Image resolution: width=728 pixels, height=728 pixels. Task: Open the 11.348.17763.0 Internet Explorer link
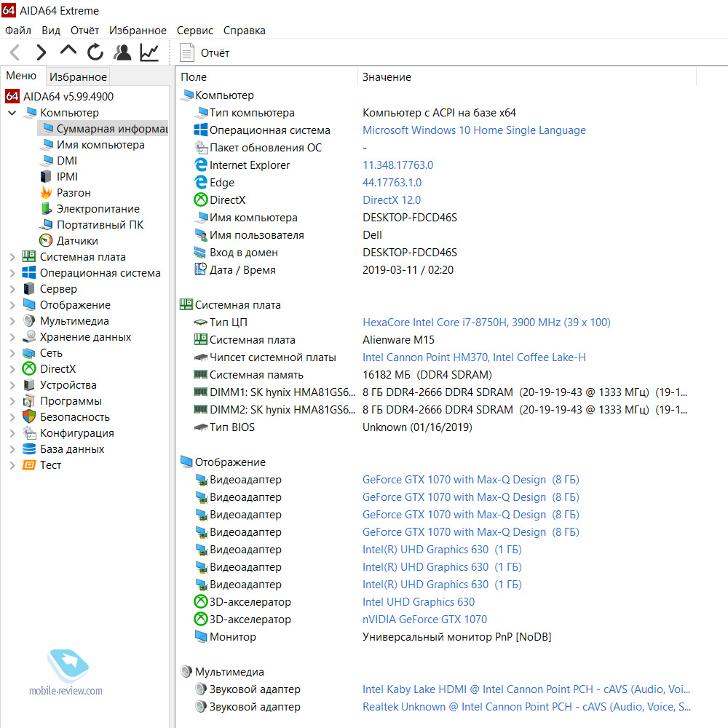398,165
